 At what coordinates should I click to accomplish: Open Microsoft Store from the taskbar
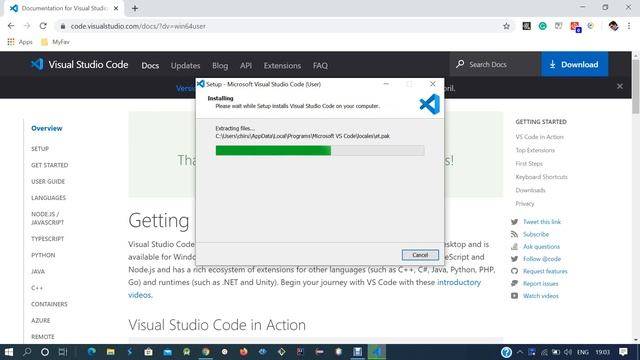coord(149,352)
